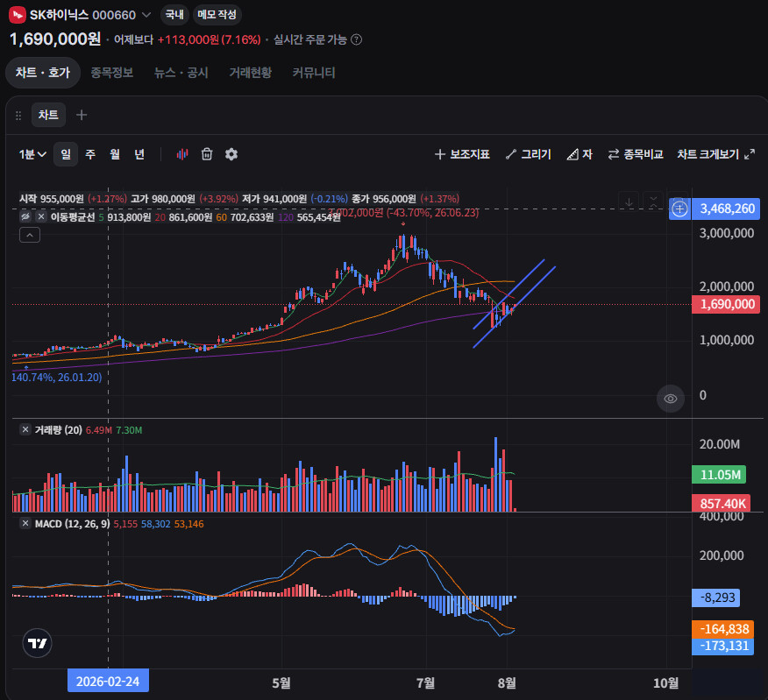Select the 차트 panel tab

pos(48,115)
